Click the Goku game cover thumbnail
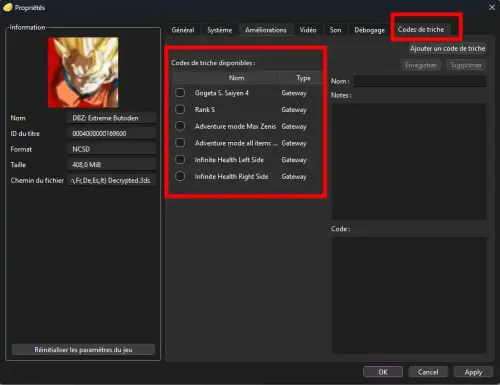This screenshot has width=500, height=385. click(83, 72)
